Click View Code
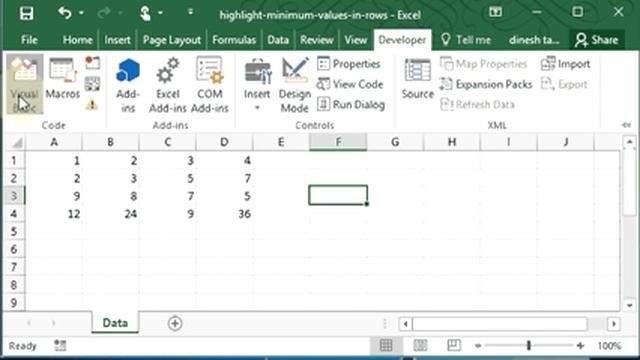 pos(350,84)
